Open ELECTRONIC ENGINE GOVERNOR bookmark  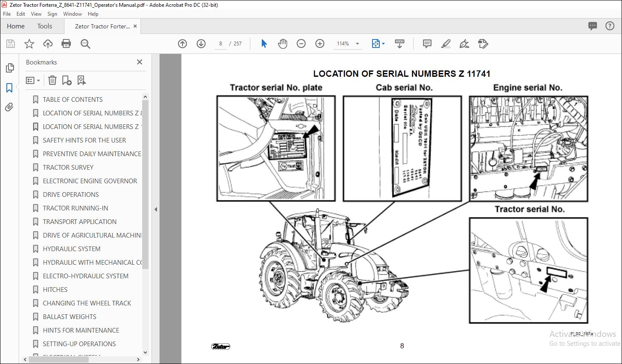(90, 181)
